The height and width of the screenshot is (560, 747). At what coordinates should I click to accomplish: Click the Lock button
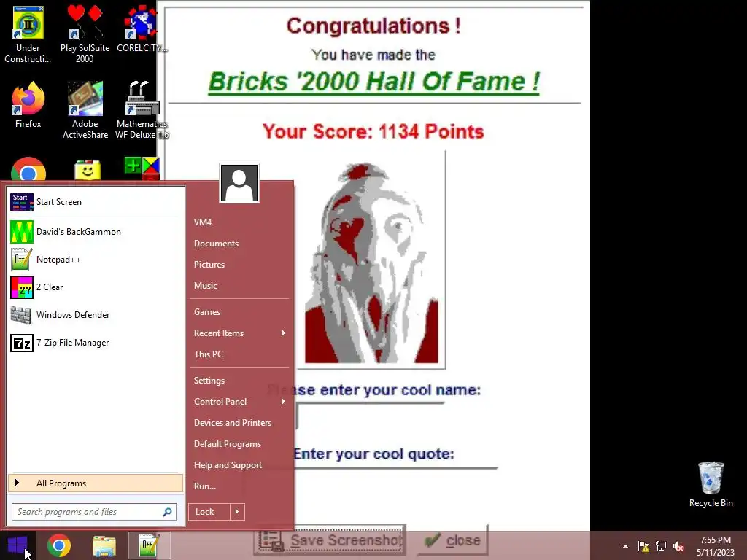[209, 512]
